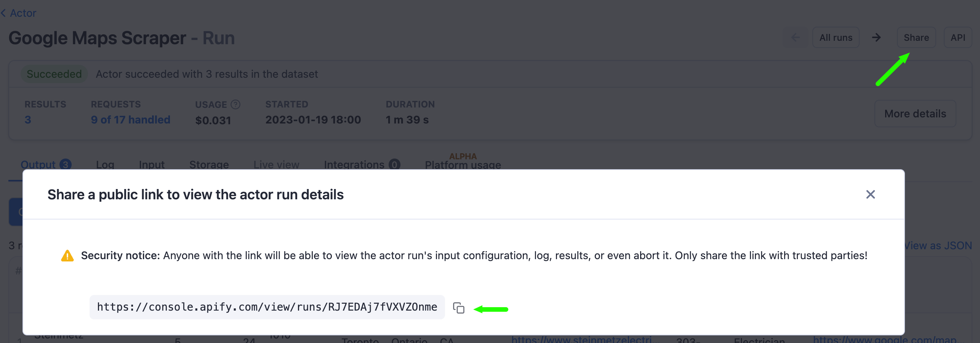Click the started time 2023-01-19 18:00
The width and height of the screenshot is (980, 343).
[x=313, y=120]
